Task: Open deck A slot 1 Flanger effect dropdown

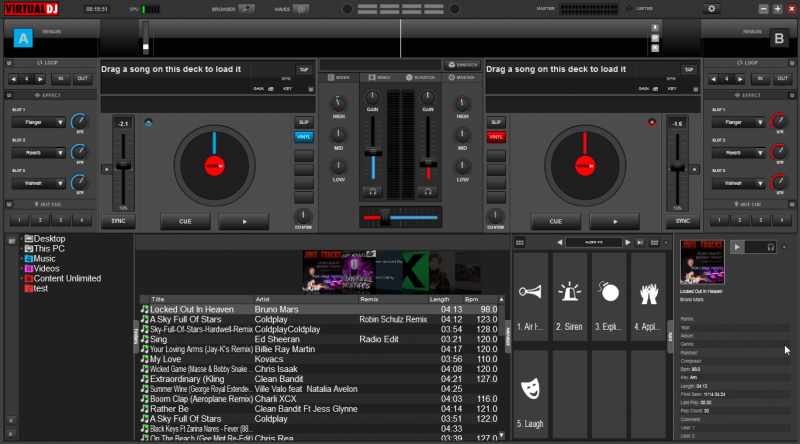Action: tap(38, 122)
